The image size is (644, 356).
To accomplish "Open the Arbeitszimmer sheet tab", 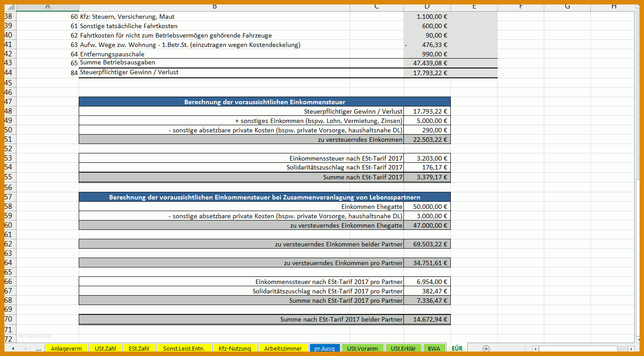I will pyautogui.click(x=283, y=348).
